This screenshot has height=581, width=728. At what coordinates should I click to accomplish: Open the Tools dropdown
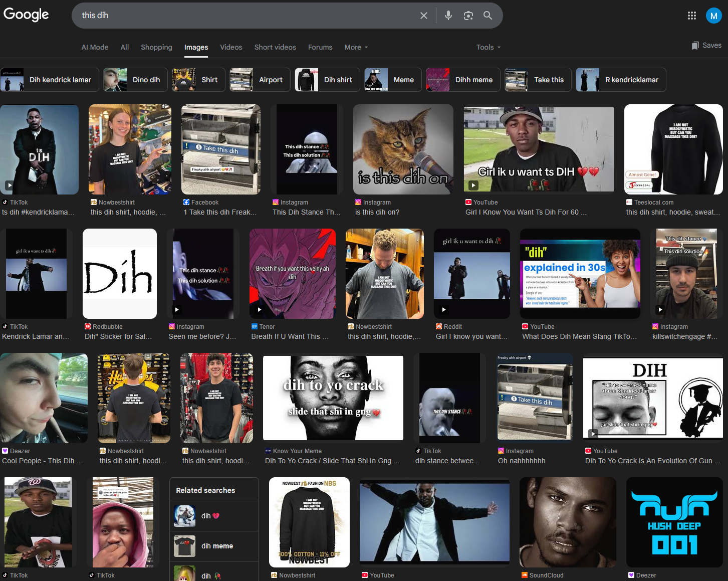[x=489, y=47]
